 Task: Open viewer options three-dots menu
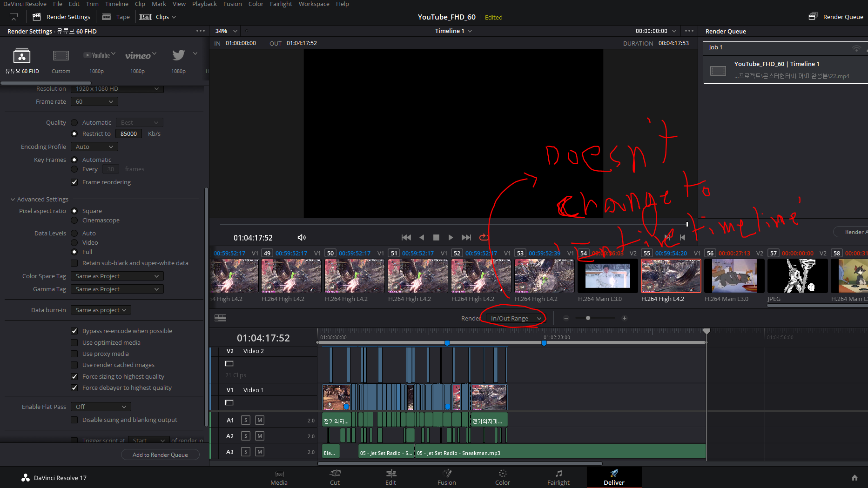coord(689,31)
